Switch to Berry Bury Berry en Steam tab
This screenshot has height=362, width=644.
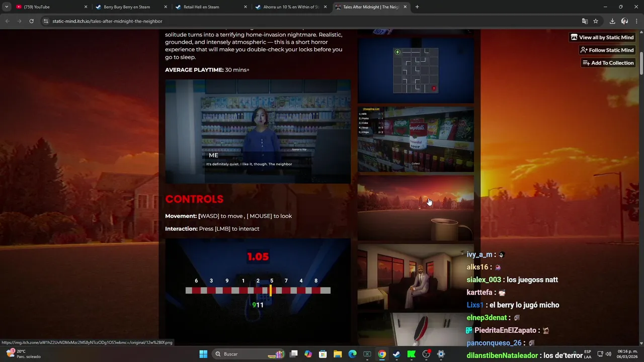[131, 7]
